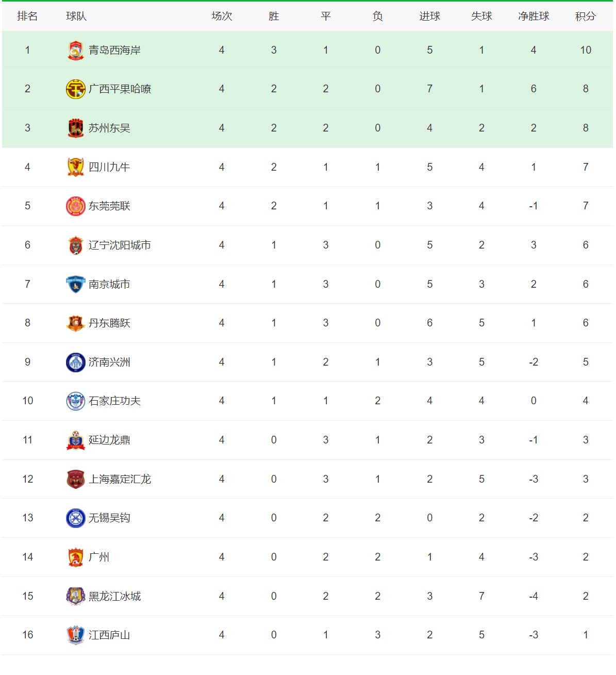Click the 南京城市 team badge

(x=76, y=284)
